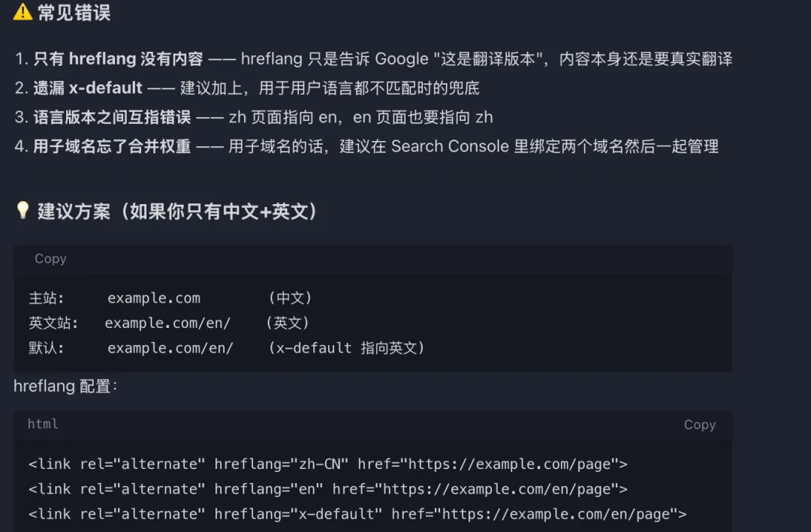Click the x-default link tag code line
811x532 pixels.
(x=357, y=514)
